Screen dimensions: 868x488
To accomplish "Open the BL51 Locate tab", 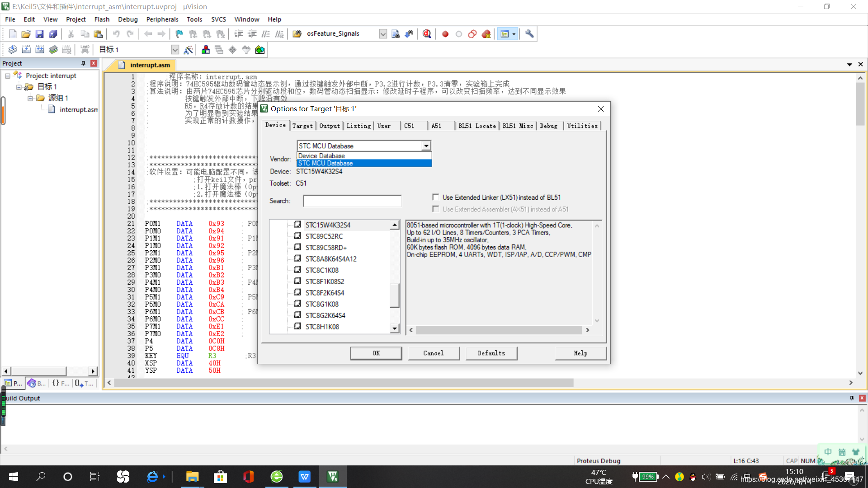I will coord(477,126).
